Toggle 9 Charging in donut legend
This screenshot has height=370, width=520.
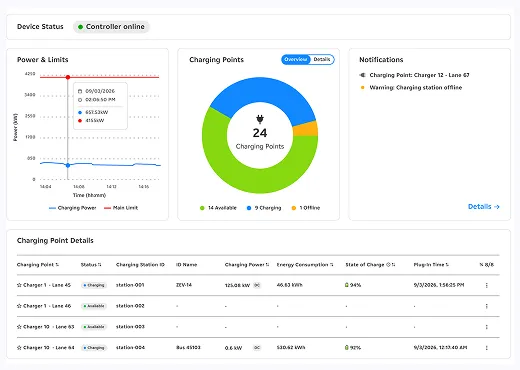coord(264,208)
